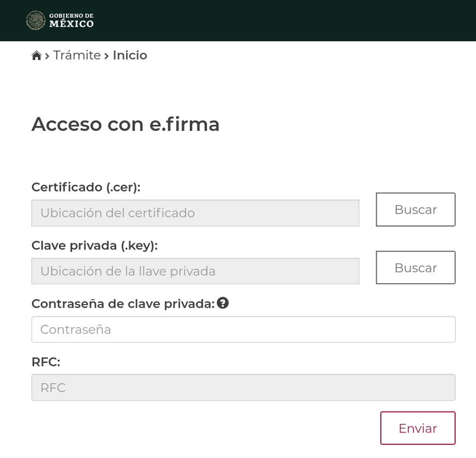
Task: Click the RFC input field
Action: coord(243,387)
